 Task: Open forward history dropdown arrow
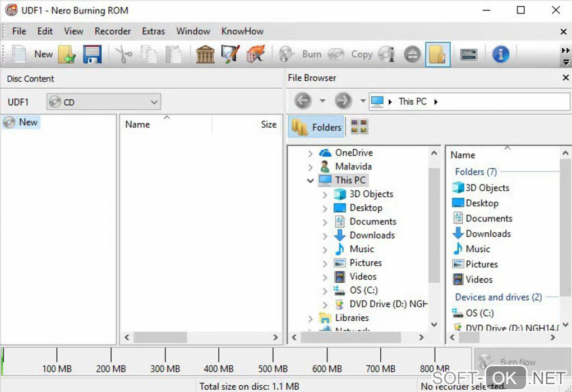363,100
